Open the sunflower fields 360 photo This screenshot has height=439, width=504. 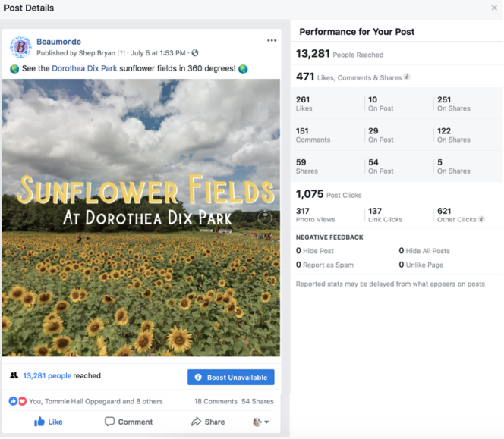(x=140, y=218)
